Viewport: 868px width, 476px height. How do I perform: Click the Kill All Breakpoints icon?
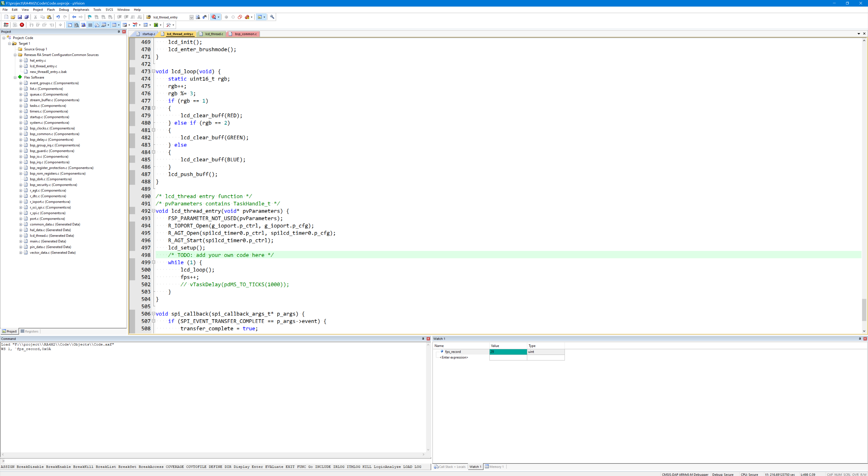tap(247, 17)
